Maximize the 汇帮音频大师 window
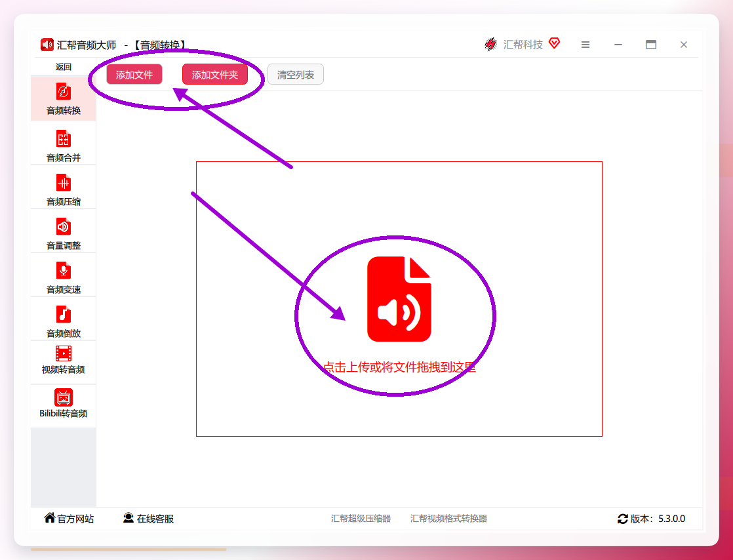Screen dimensions: 733x560 tap(651, 45)
